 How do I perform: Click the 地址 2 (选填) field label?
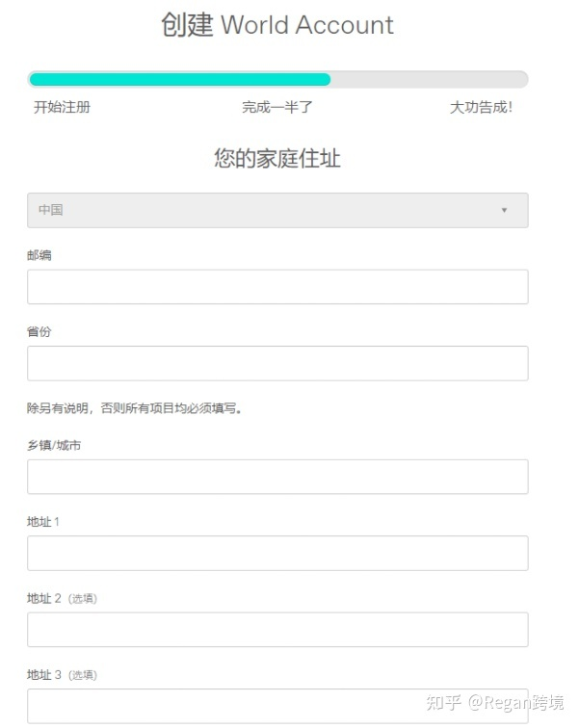click(x=62, y=598)
